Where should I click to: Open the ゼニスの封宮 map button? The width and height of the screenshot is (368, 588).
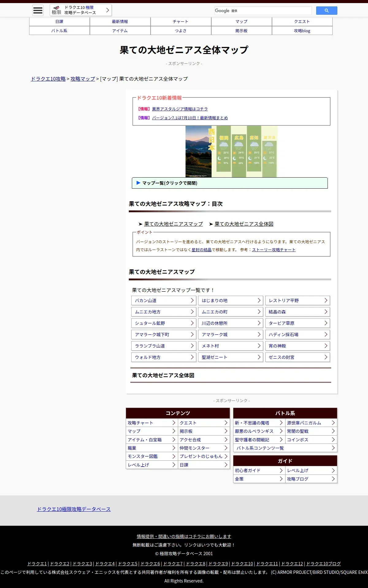coord(297,357)
